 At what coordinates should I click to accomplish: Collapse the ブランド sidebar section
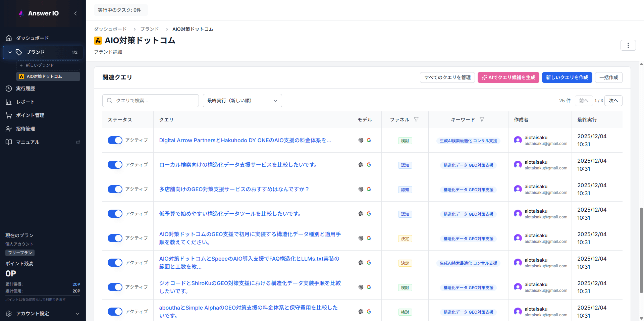click(x=10, y=52)
